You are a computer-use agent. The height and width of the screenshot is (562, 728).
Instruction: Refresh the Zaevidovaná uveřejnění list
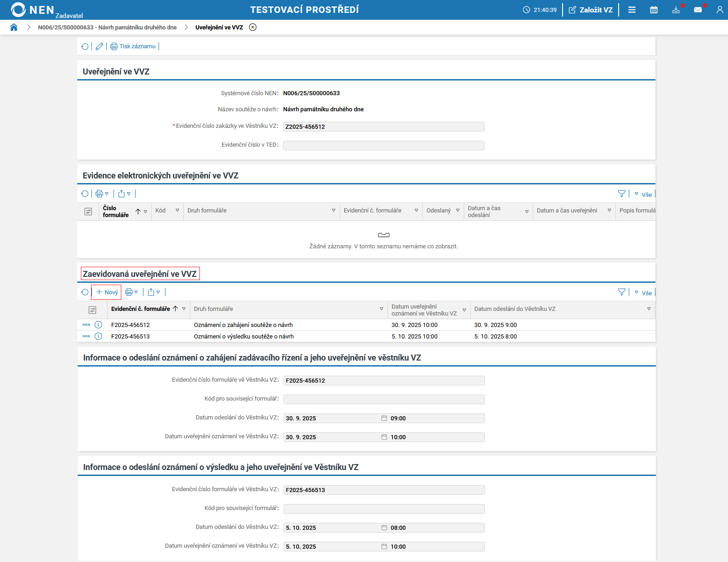[85, 292]
